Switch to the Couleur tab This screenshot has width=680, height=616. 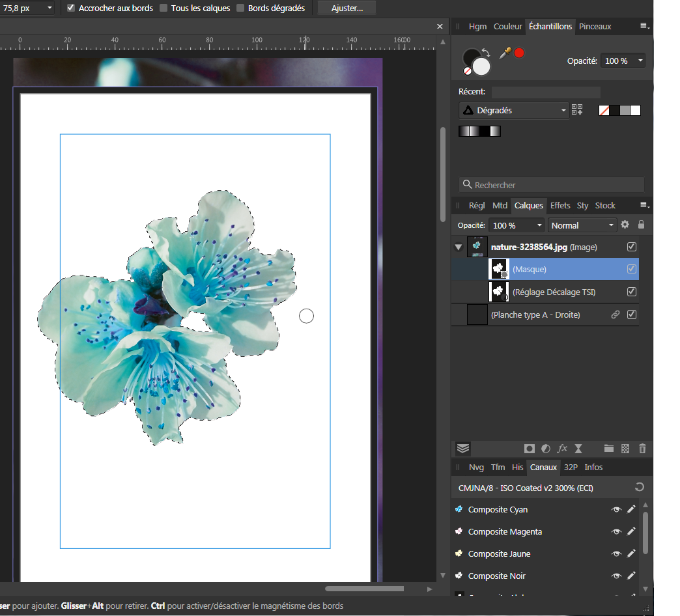507,27
